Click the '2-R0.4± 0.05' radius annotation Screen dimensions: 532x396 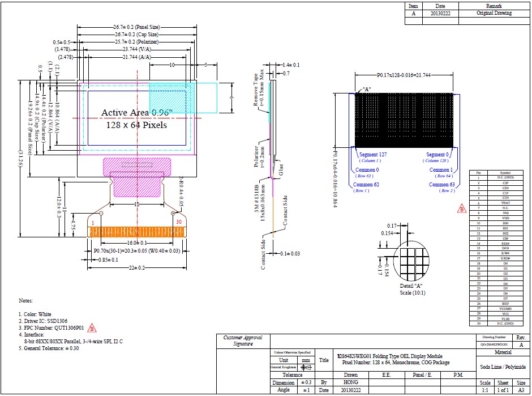pyautogui.click(x=181, y=192)
